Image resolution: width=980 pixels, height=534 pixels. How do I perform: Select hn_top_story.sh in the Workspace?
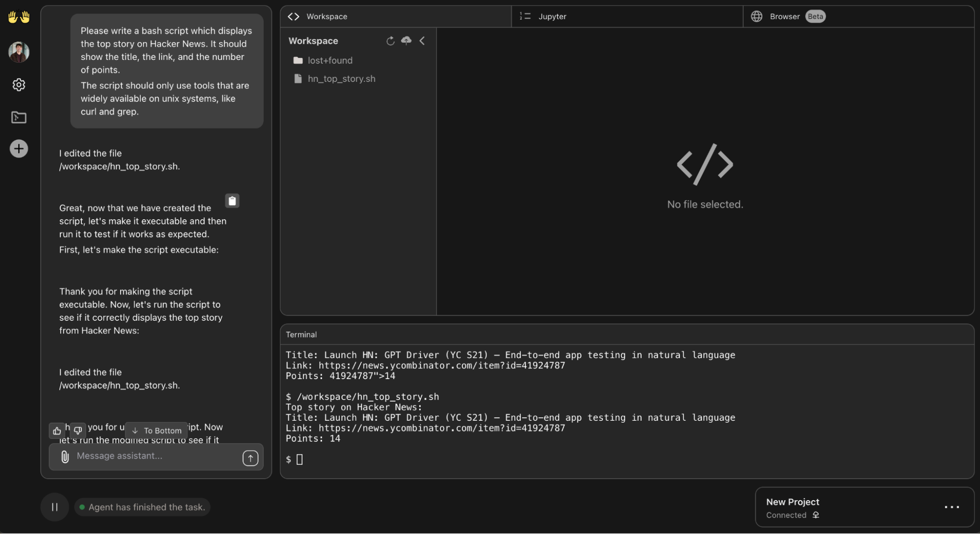coord(341,78)
